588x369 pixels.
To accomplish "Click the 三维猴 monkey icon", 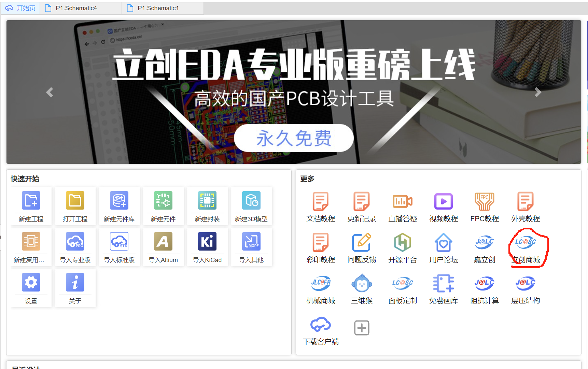I will tap(362, 283).
